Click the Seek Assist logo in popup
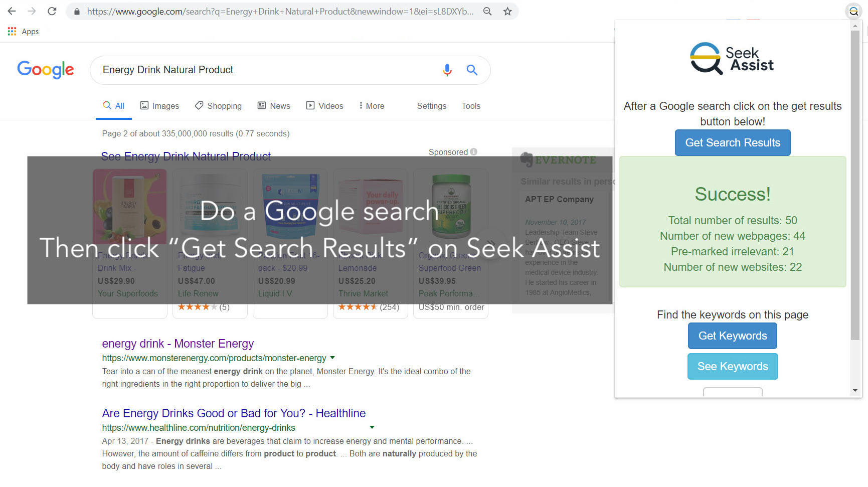The image size is (868, 487). [732, 59]
